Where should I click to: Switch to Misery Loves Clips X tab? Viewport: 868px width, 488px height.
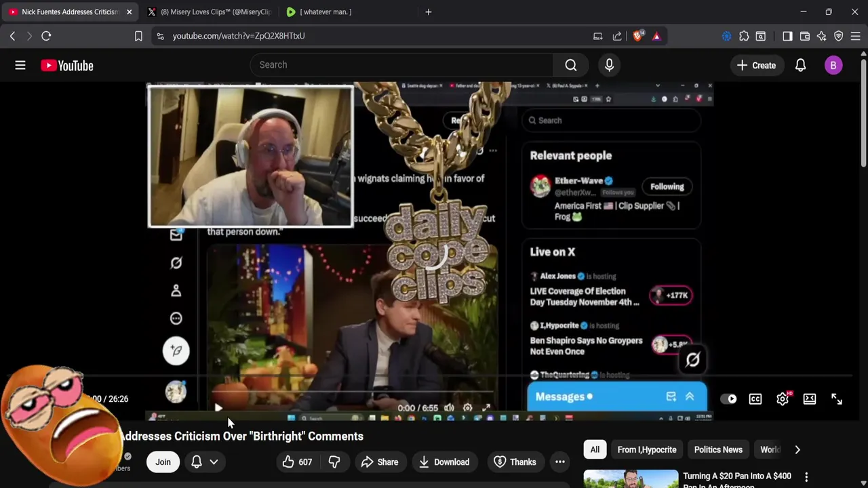(210, 12)
